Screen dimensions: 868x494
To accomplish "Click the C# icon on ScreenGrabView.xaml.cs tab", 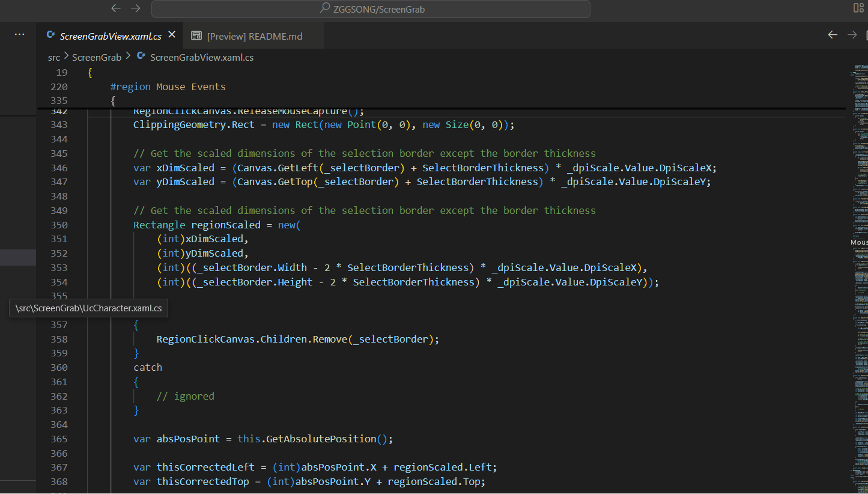I will [50, 35].
